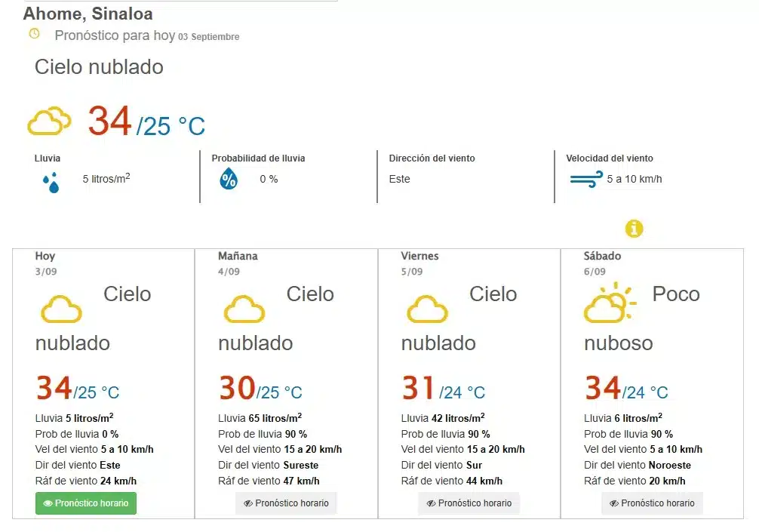
Task: Click the Ahome, Sinaloa location title
Action: [88, 14]
